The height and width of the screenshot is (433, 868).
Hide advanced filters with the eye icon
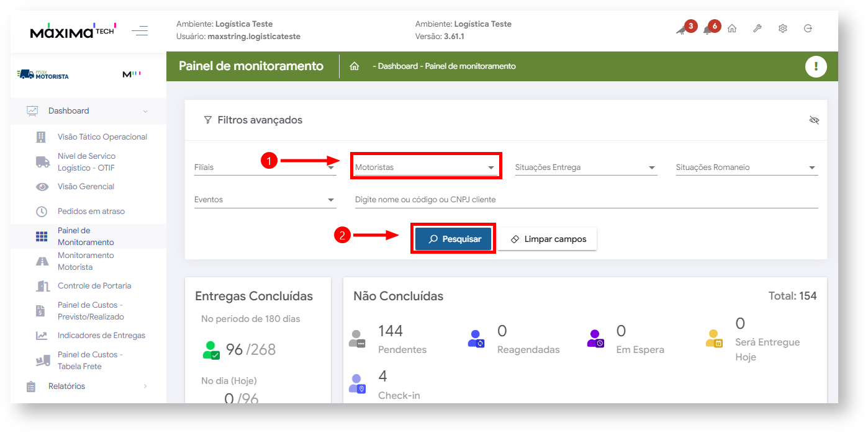(814, 120)
